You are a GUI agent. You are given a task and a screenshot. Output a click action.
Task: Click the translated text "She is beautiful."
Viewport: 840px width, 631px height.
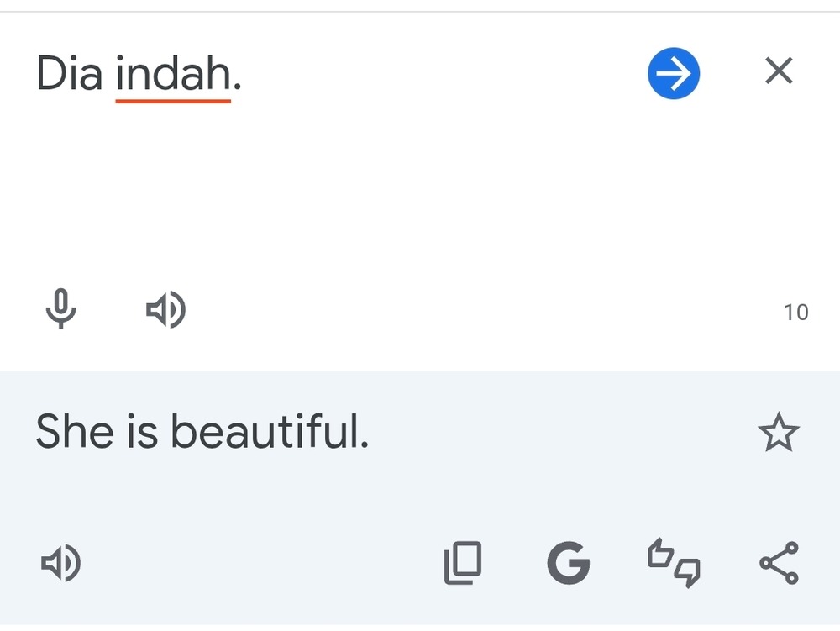click(x=202, y=433)
